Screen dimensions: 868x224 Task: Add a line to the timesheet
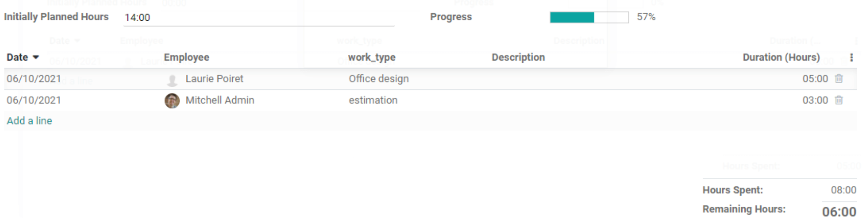coord(29,121)
